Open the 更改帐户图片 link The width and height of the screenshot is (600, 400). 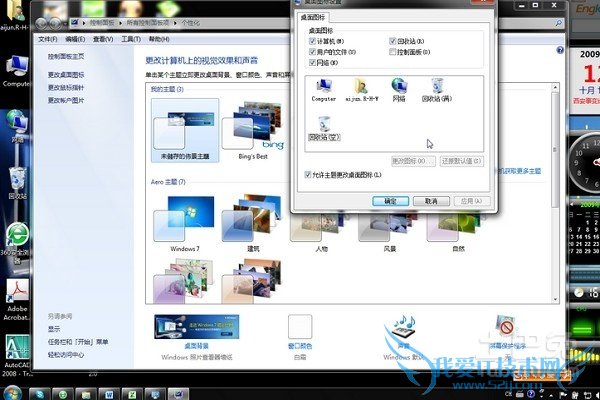pyautogui.click(x=66, y=100)
